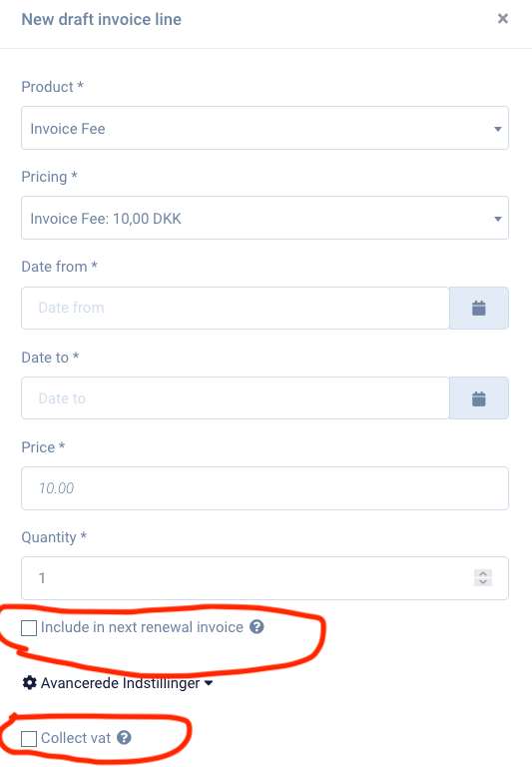
Task: Collapse the Avancerede Indstillinger section
Action: [x=118, y=682]
